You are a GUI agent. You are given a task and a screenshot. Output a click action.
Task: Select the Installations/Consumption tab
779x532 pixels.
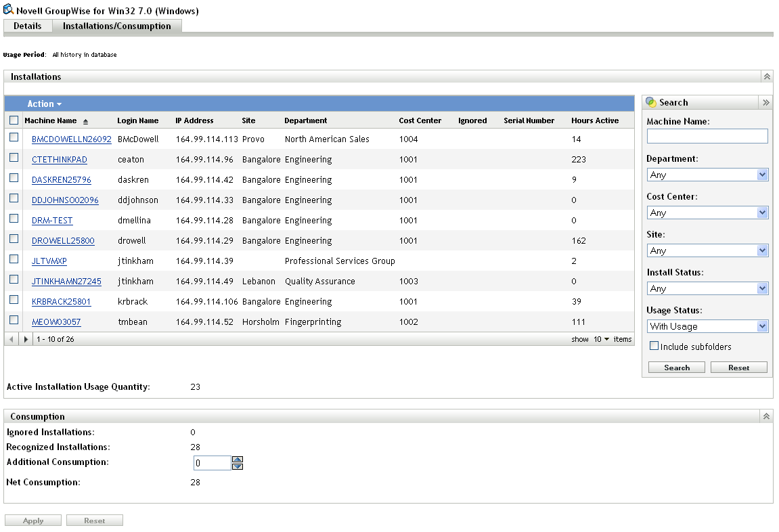coord(116,26)
